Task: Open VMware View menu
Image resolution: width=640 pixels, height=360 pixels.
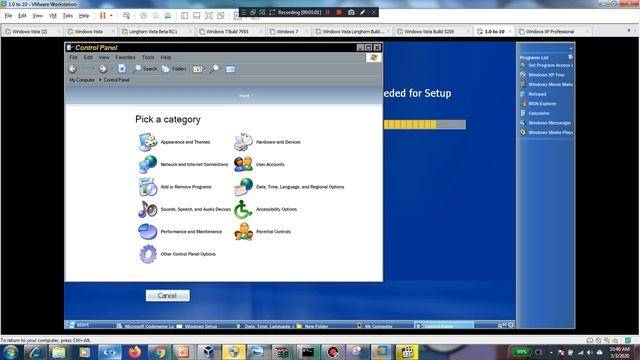Action: coord(38,16)
